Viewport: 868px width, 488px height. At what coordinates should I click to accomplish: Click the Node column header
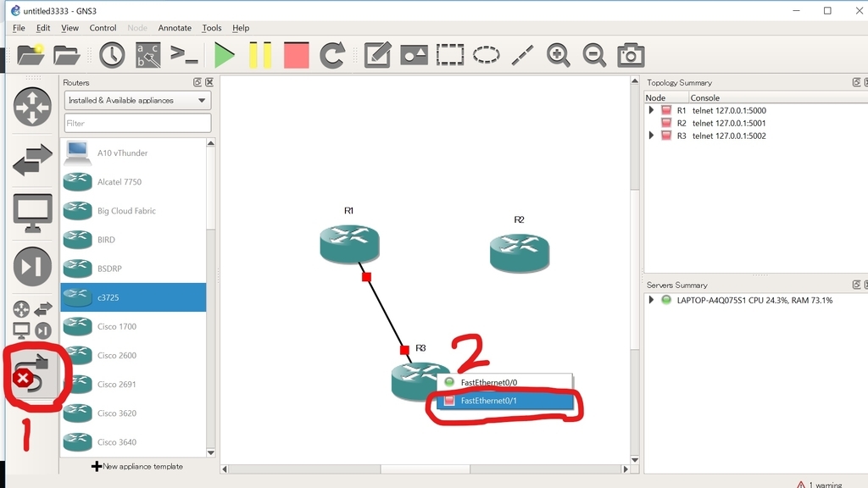[x=666, y=97]
